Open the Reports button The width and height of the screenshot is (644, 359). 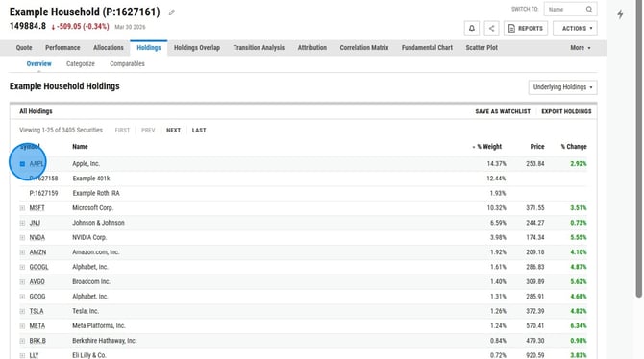click(526, 28)
